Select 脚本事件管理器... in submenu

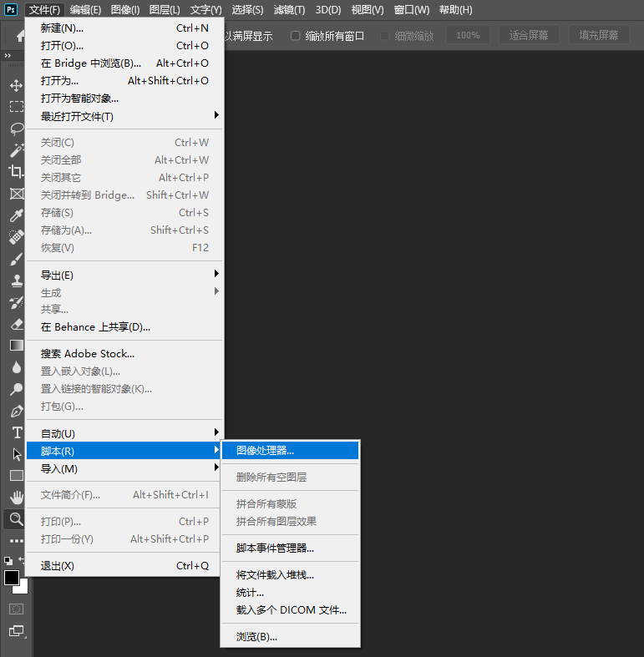[290, 548]
